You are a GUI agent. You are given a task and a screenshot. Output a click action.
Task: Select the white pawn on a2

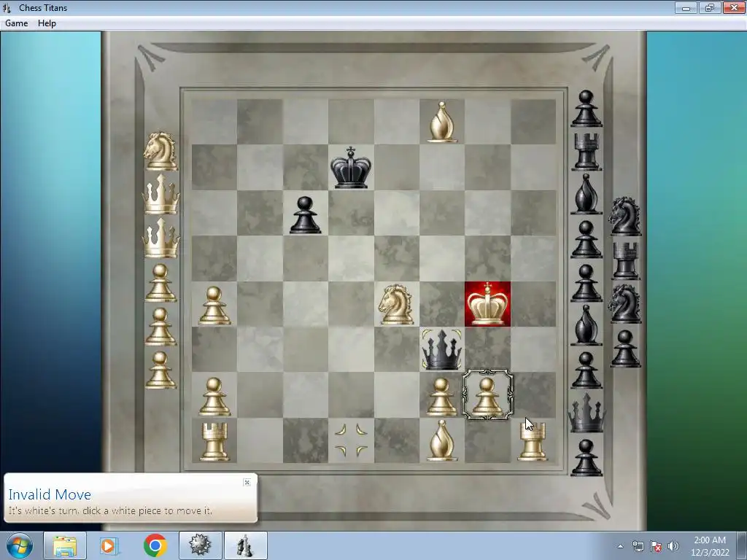(214, 397)
